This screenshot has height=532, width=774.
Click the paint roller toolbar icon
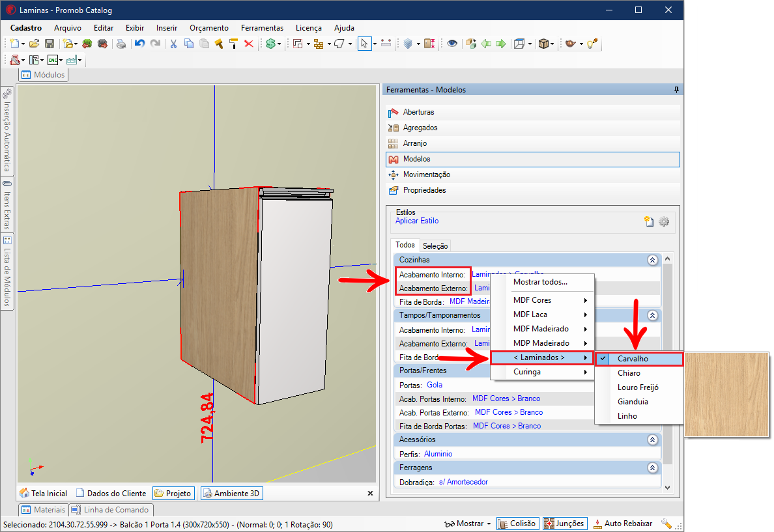click(x=233, y=44)
